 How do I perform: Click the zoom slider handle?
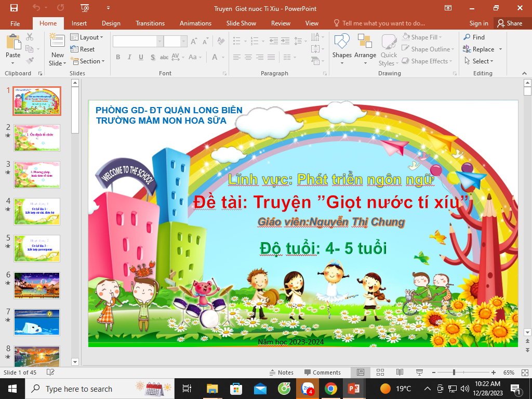click(454, 373)
